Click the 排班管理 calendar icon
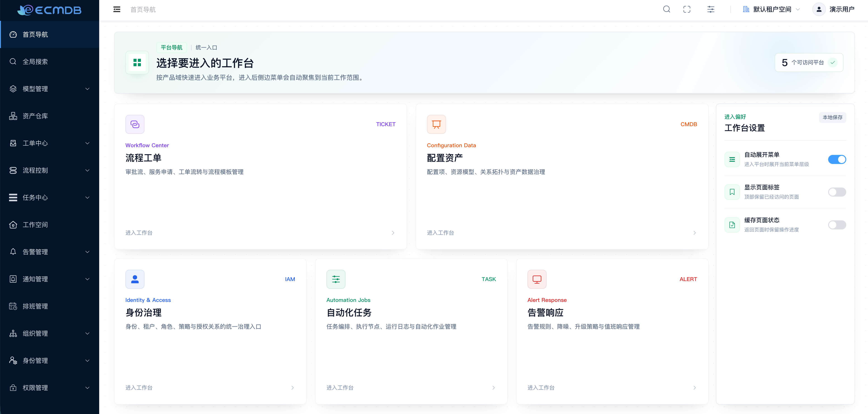The height and width of the screenshot is (414, 868). pyautogui.click(x=13, y=306)
